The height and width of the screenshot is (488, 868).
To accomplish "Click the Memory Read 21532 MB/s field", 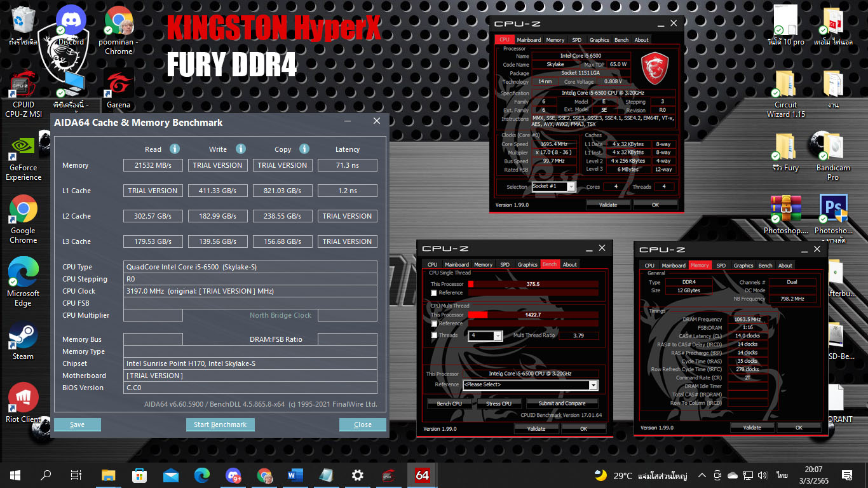I will (153, 165).
